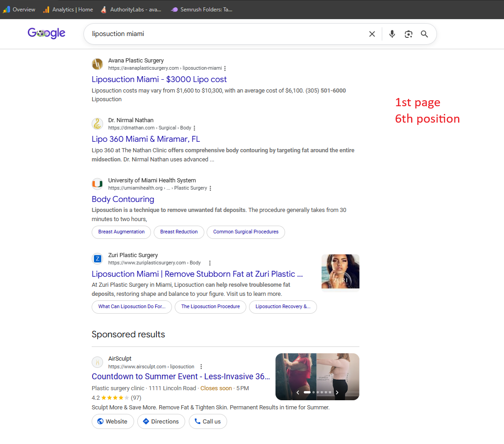This screenshot has height=444, width=504.
Task: Open Liposuction Miami Zuri Plastic result link
Action: point(197,274)
